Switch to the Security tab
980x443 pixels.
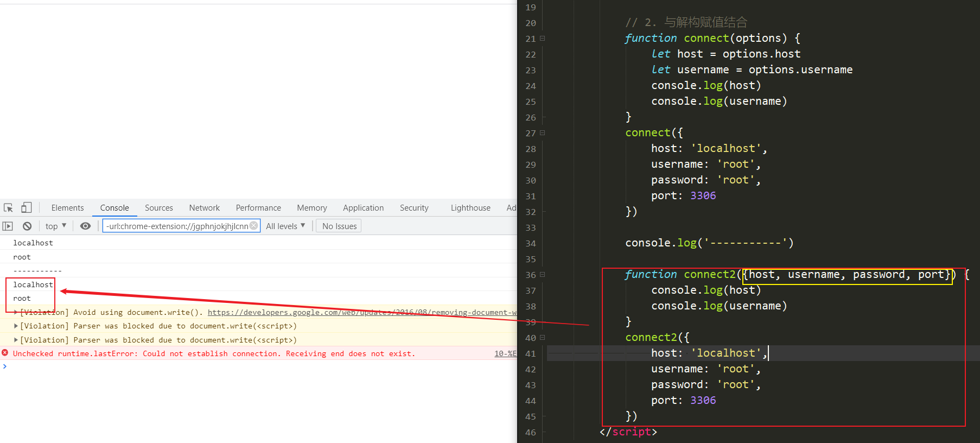click(x=414, y=208)
